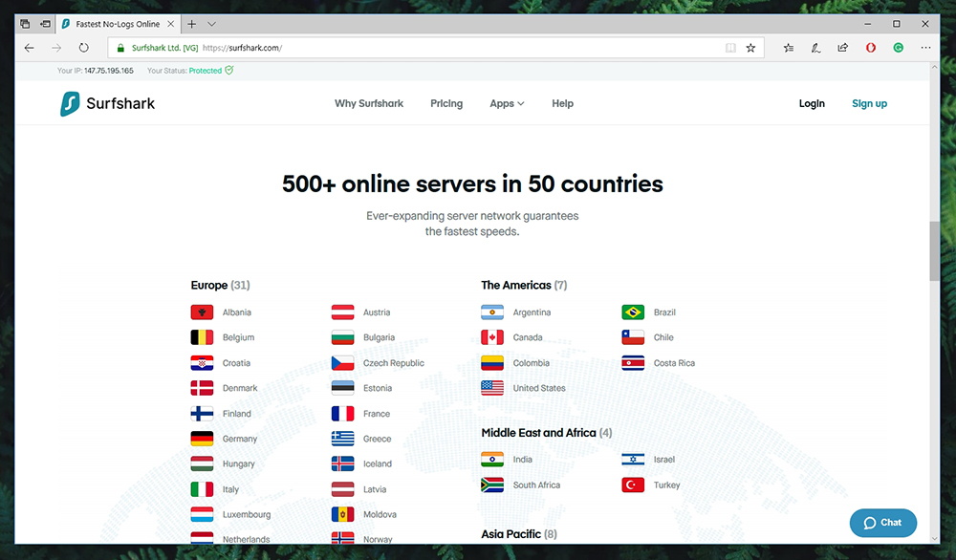The width and height of the screenshot is (956, 560).
Task: Click the Czech Republic country name
Action: pos(393,363)
